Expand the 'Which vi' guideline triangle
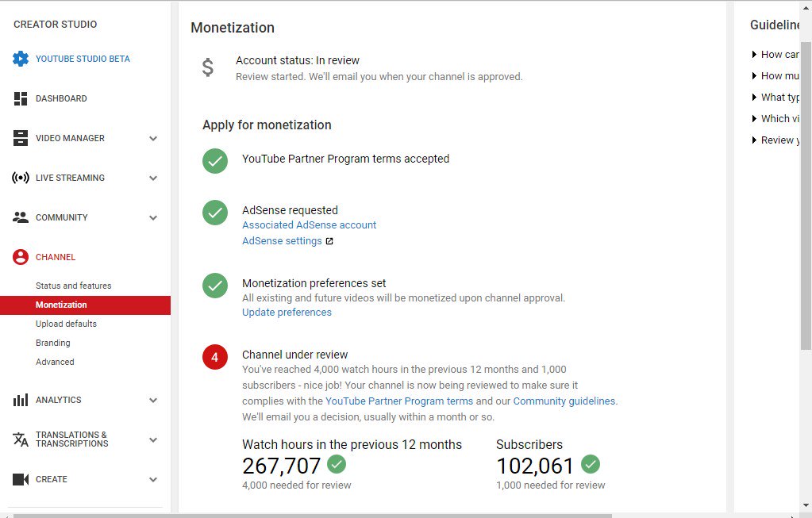812x518 pixels. [754, 118]
